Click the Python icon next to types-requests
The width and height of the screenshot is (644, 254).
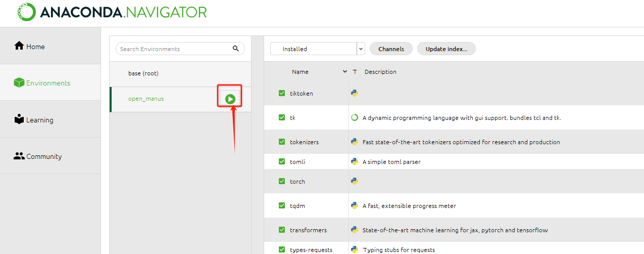(x=355, y=249)
